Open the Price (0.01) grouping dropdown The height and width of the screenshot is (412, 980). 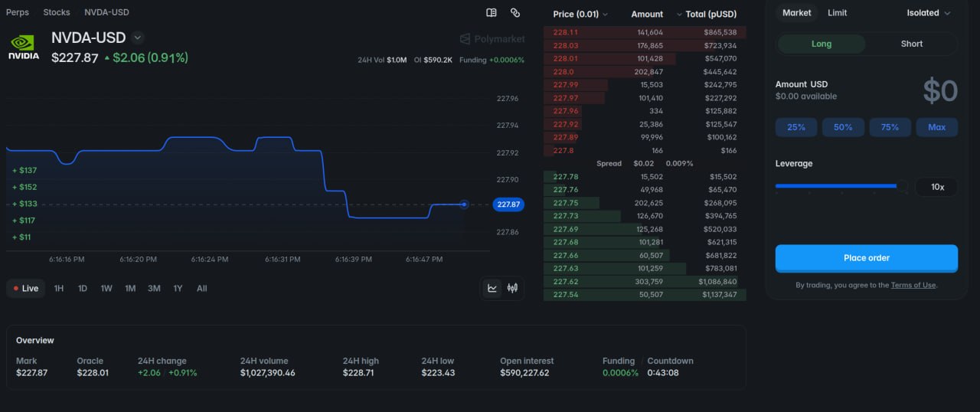(x=580, y=14)
